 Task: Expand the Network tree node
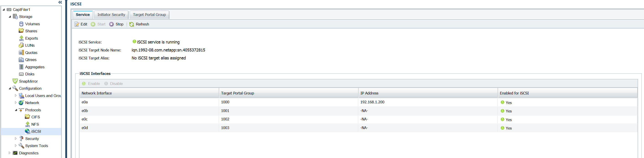[x=16, y=102]
